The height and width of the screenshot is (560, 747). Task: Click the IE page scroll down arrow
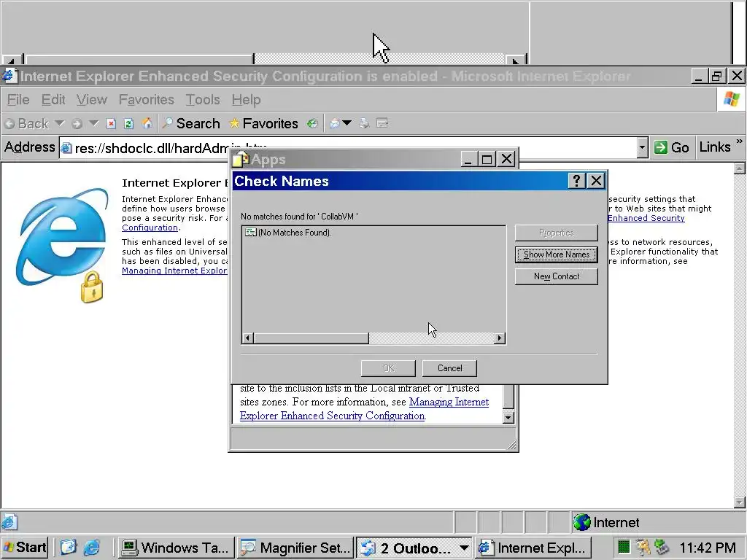(x=740, y=502)
